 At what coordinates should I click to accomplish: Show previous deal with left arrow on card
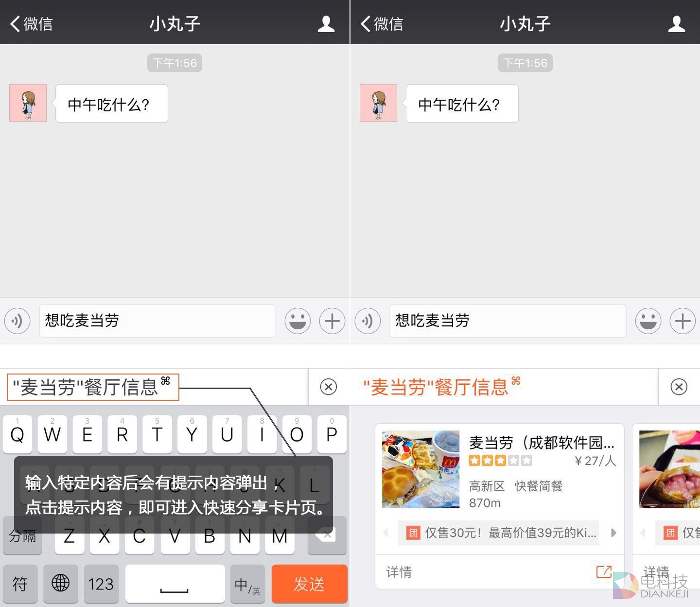tap(386, 533)
